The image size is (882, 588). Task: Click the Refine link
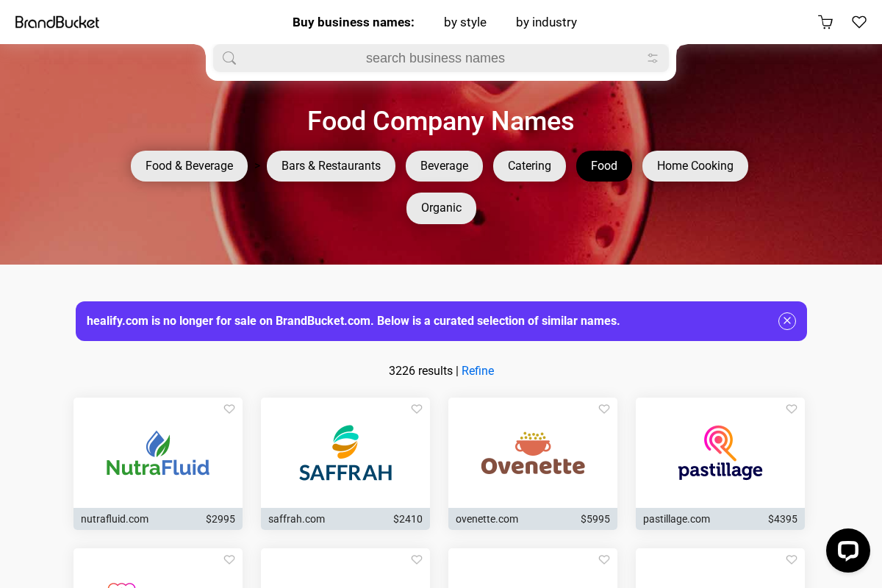pyautogui.click(x=478, y=371)
